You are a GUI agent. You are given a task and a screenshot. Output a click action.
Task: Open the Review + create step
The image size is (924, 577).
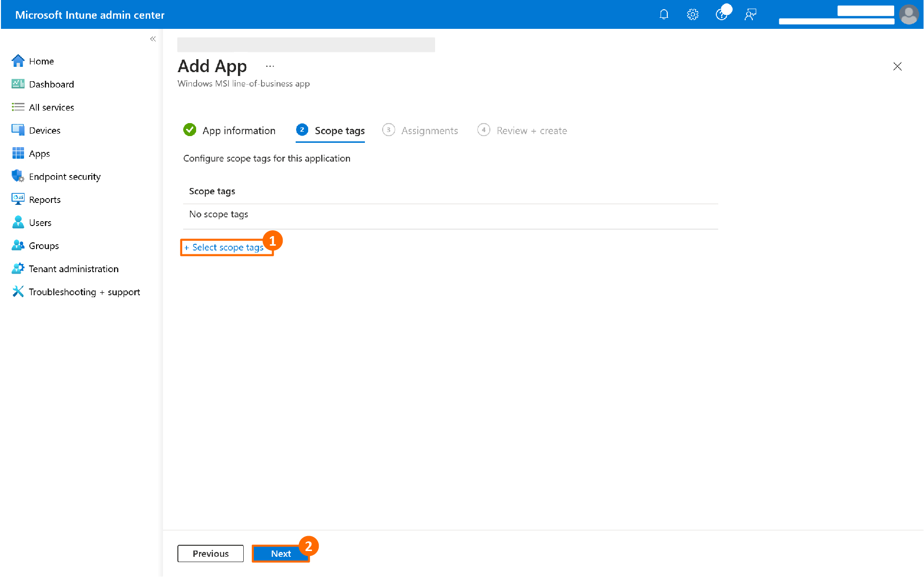pyautogui.click(x=531, y=130)
